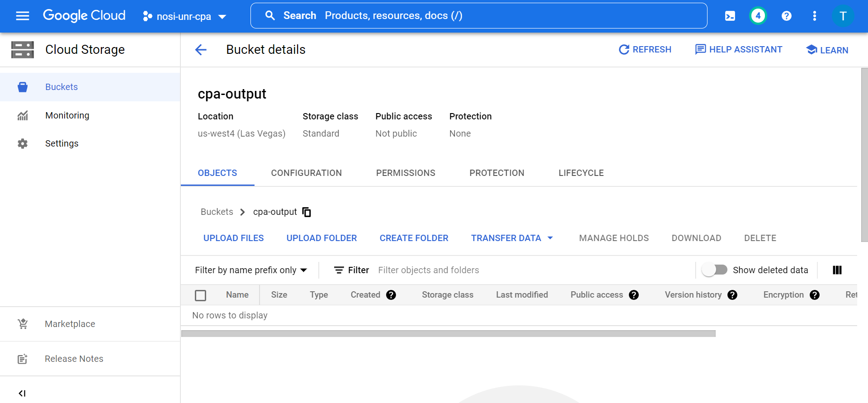This screenshot has height=403, width=868.
Task: Open the nosi-unr-cpa project selector
Action: (185, 16)
